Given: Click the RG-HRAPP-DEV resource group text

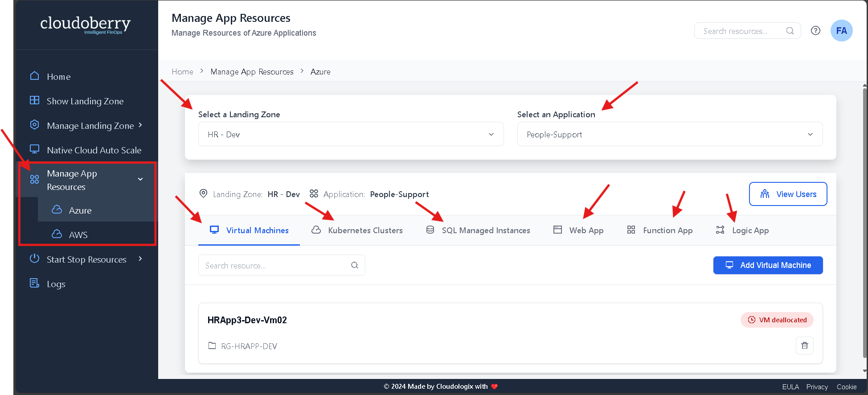Looking at the screenshot, I should (x=249, y=346).
